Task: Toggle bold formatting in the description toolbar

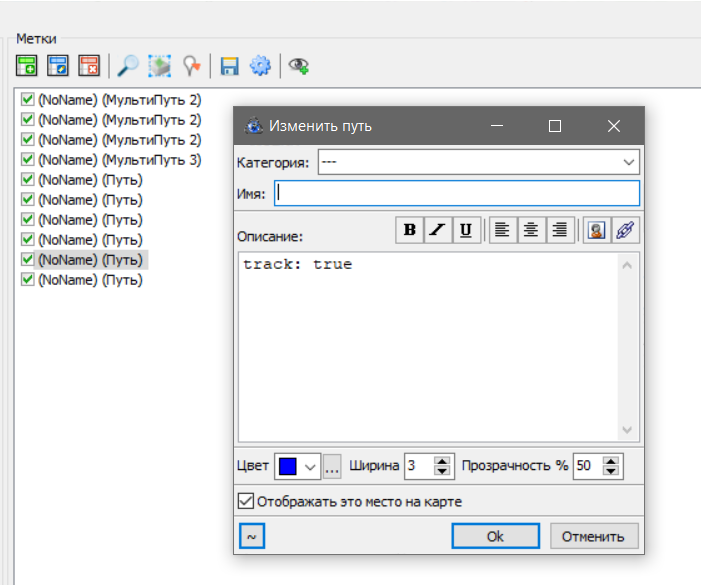Action: coord(409,230)
